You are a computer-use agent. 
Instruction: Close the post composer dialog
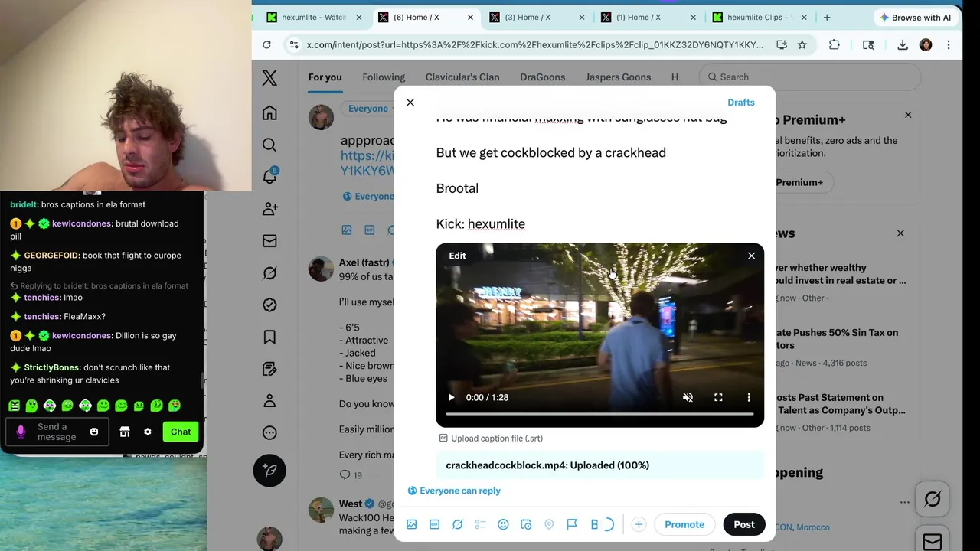[410, 102]
